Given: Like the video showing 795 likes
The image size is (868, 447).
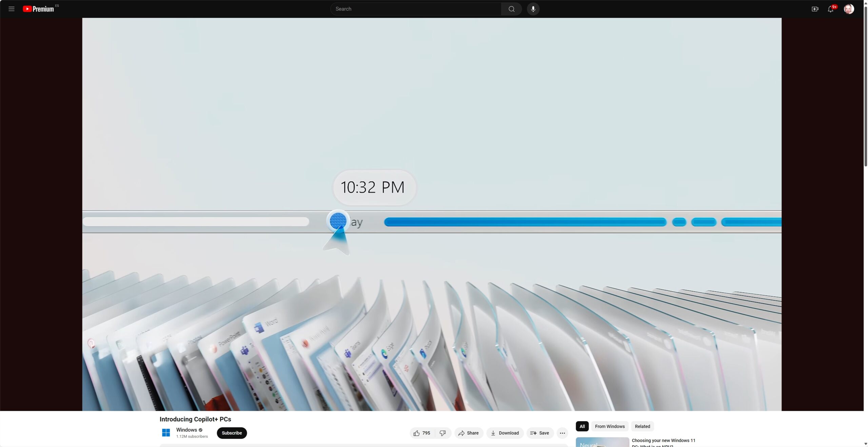Looking at the screenshot, I should pyautogui.click(x=422, y=433).
